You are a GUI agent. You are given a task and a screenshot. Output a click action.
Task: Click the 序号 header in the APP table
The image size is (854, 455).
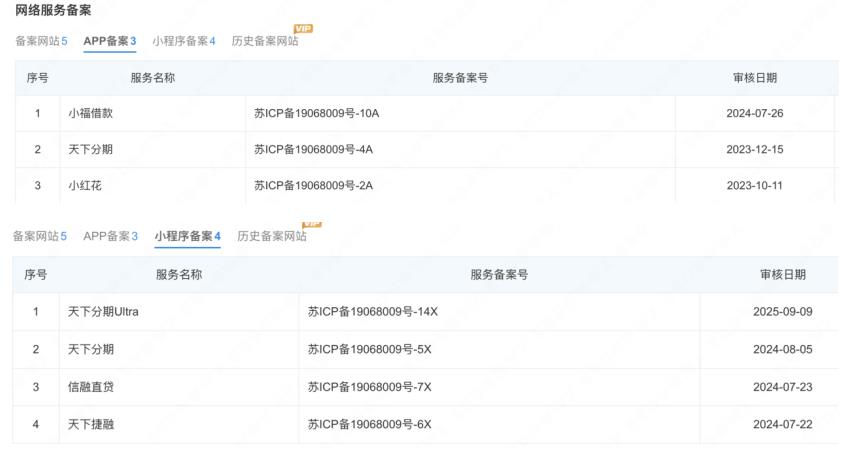pyautogui.click(x=38, y=78)
